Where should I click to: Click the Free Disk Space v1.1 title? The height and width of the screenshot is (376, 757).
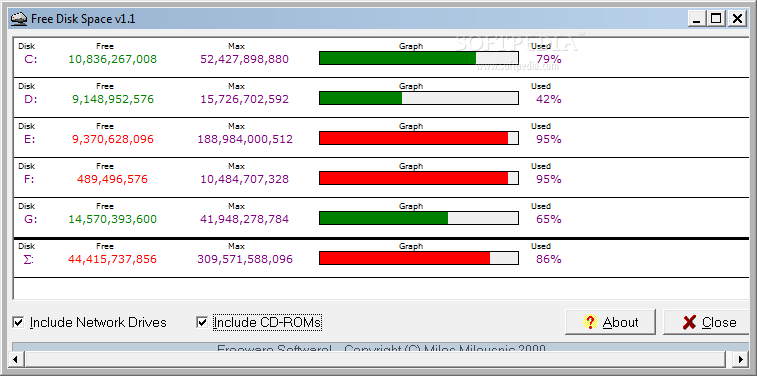[x=83, y=19]
